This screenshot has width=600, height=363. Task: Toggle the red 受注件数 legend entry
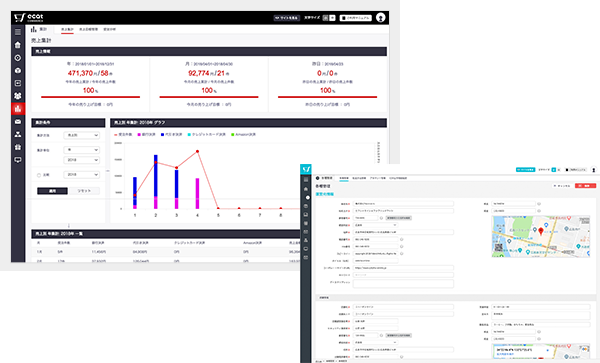[123, 135]
